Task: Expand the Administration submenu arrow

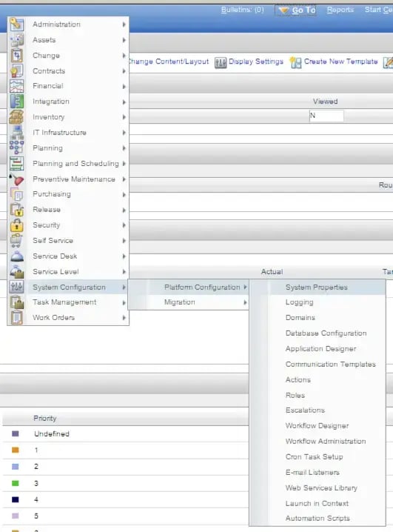Action: (124, 24)
